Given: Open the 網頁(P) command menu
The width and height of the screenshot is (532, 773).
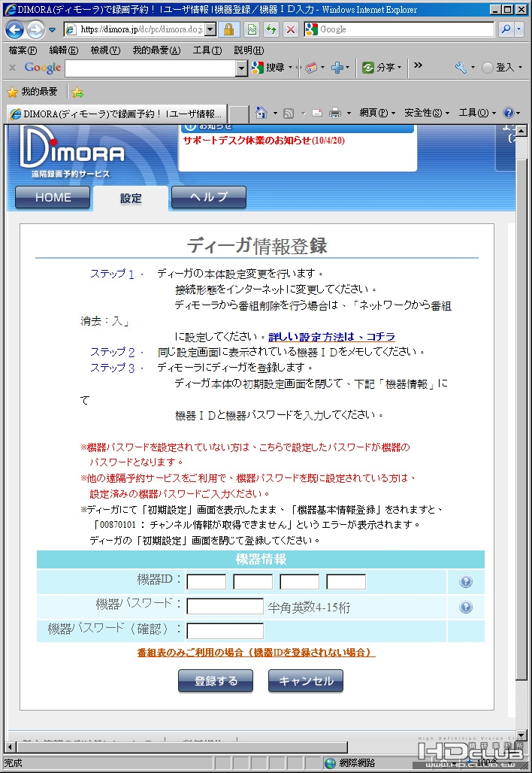Looking at the screenshot, I should pyautogui.click(x=377, y=113).
